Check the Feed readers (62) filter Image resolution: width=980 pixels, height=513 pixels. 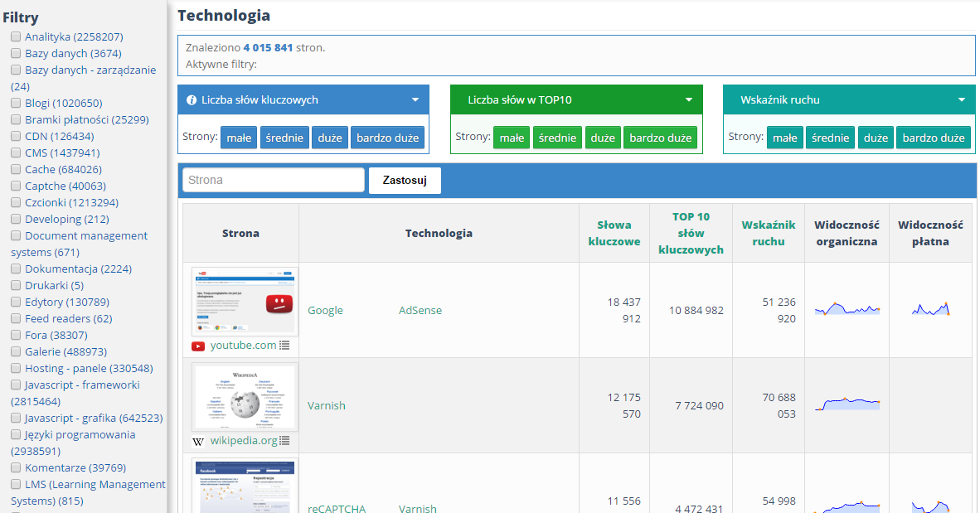pos(16,319)
